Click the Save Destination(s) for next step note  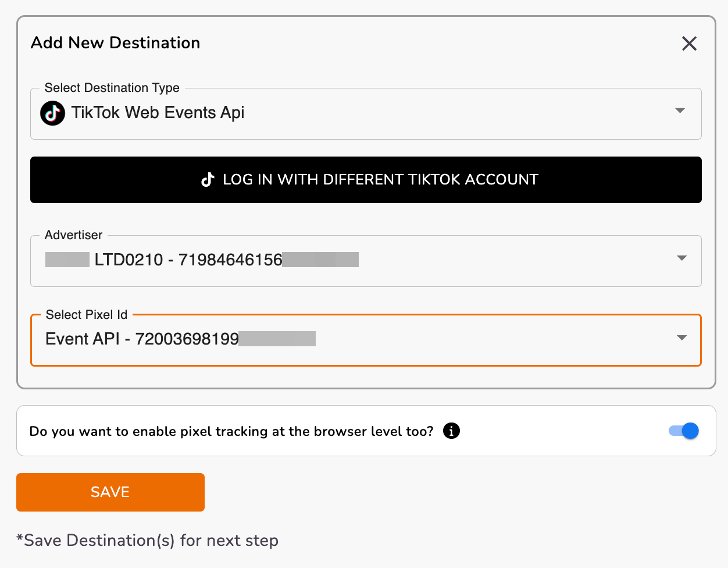(148, 541)
